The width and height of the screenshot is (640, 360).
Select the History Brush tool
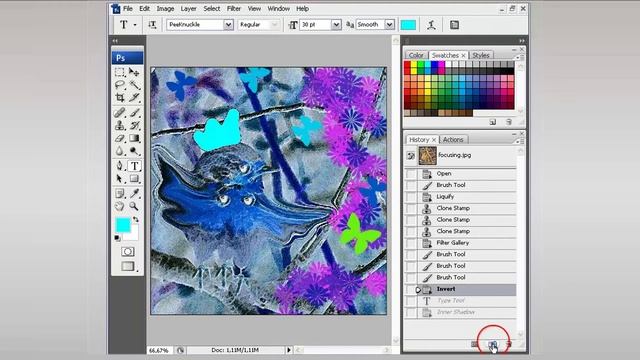click(x=134, y=125)
